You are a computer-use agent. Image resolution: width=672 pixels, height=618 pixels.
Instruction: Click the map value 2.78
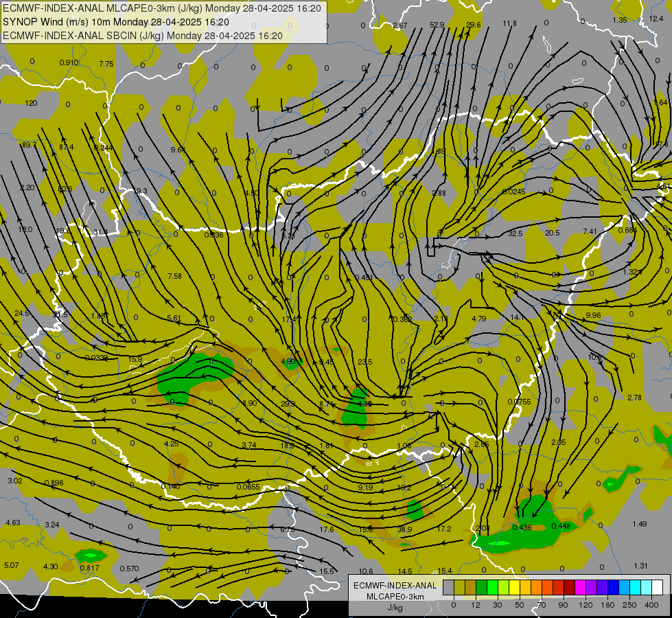click(x=634, y=398)
